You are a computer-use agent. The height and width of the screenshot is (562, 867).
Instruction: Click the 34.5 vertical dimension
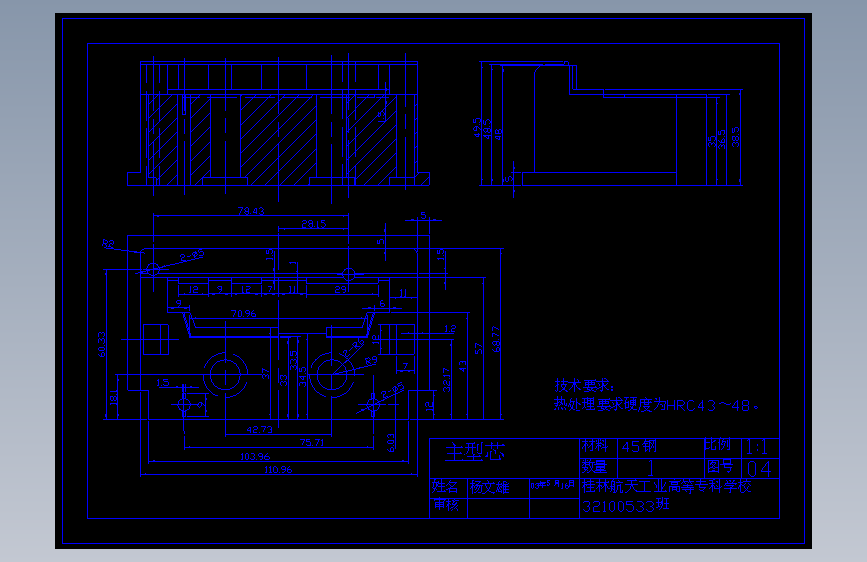pyautogui.click(x=302, y=377)
